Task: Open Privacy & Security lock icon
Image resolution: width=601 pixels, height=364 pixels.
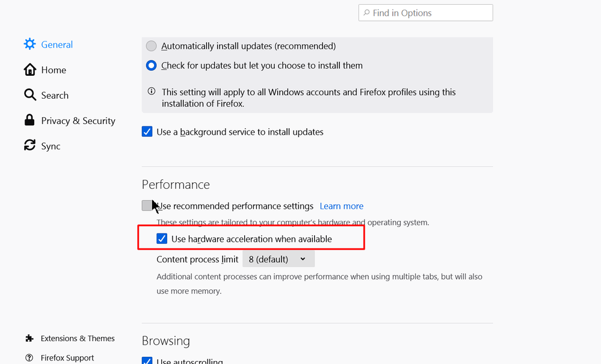Action: tap(29, 120)
